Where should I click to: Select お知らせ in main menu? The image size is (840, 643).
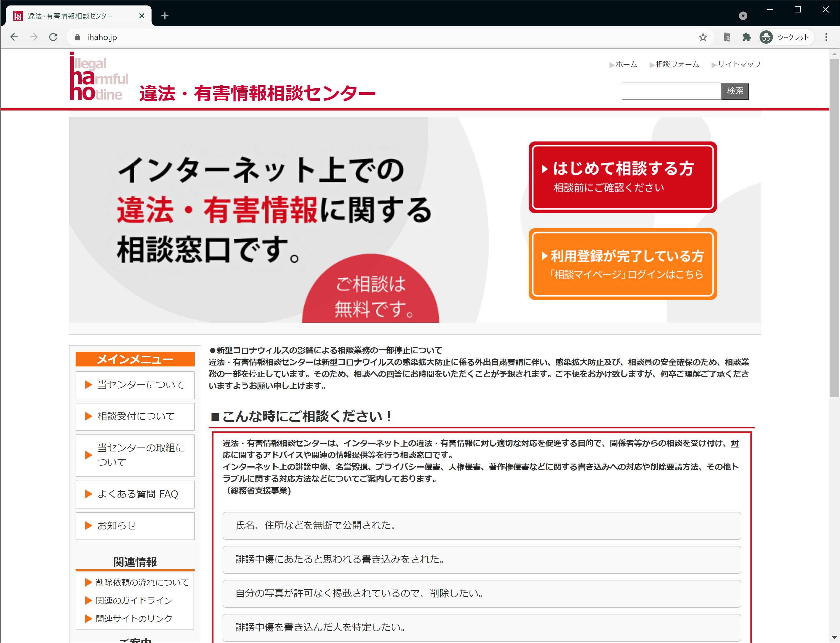tap(135, 526)
